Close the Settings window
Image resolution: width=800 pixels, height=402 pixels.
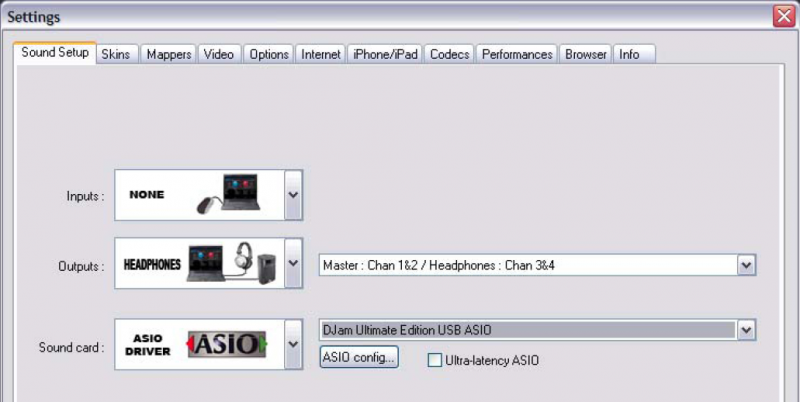[784, 17]
